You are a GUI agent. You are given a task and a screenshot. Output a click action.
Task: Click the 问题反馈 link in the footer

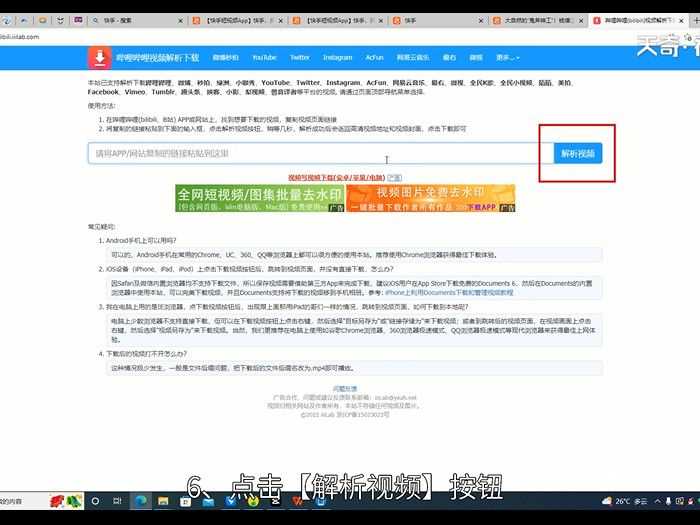(345, 389)
